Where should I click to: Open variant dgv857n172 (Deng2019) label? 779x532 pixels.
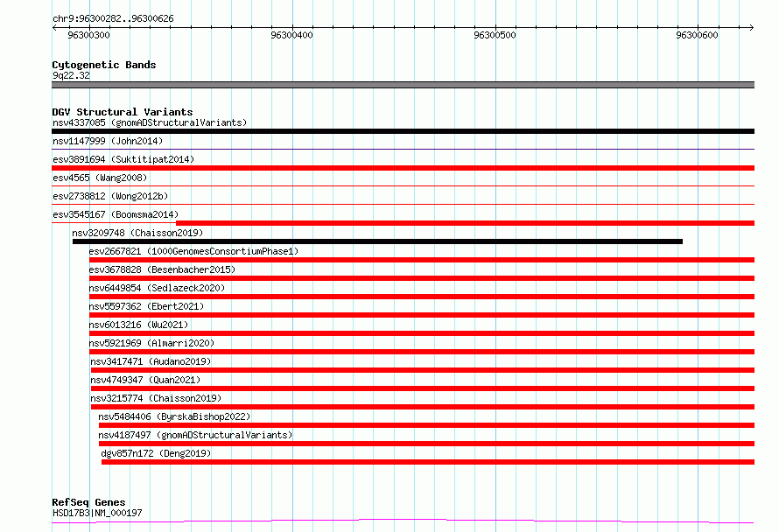(156, 453)
